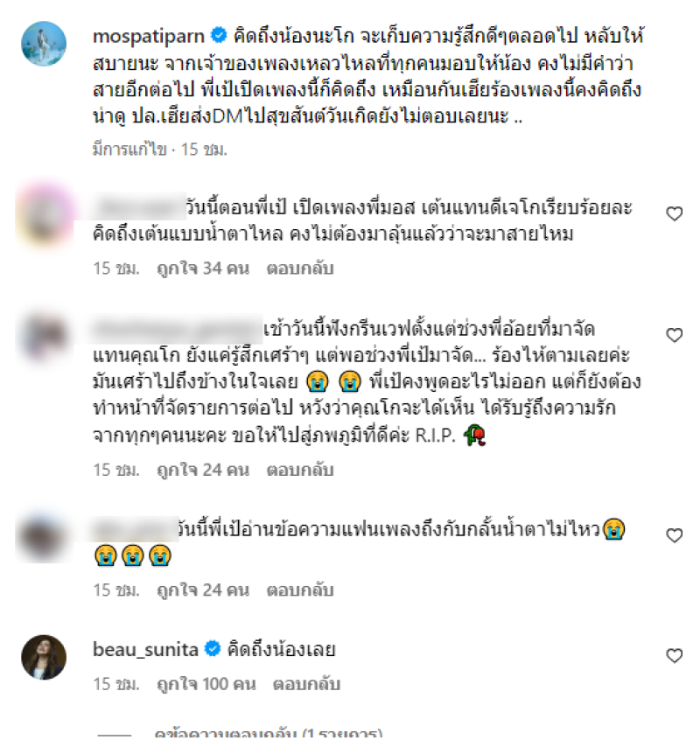This screenshot has height=740, width=700.
Task: View the 34 people who liked the comment
Action: coord(203,268)
